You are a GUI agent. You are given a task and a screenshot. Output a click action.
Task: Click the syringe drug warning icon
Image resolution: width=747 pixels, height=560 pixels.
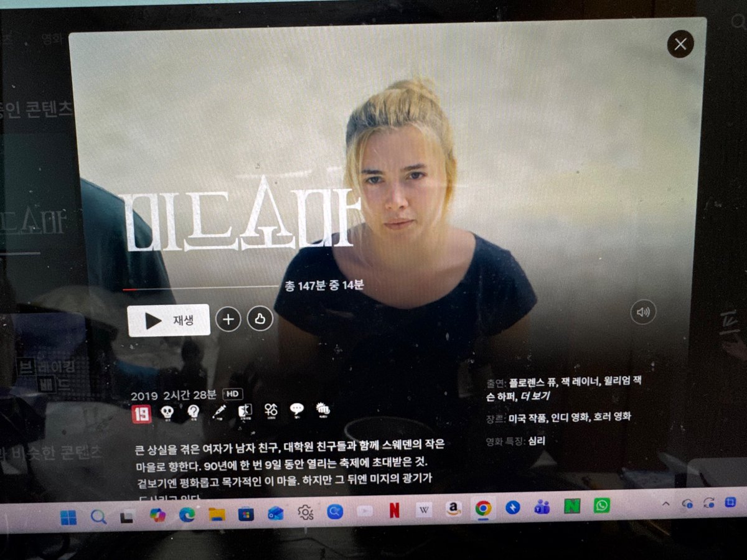tap(219, 412)
